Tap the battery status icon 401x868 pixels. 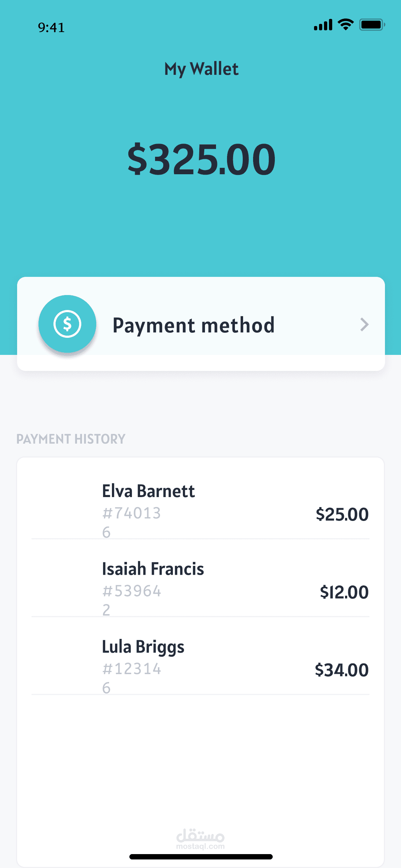[372, 25]
